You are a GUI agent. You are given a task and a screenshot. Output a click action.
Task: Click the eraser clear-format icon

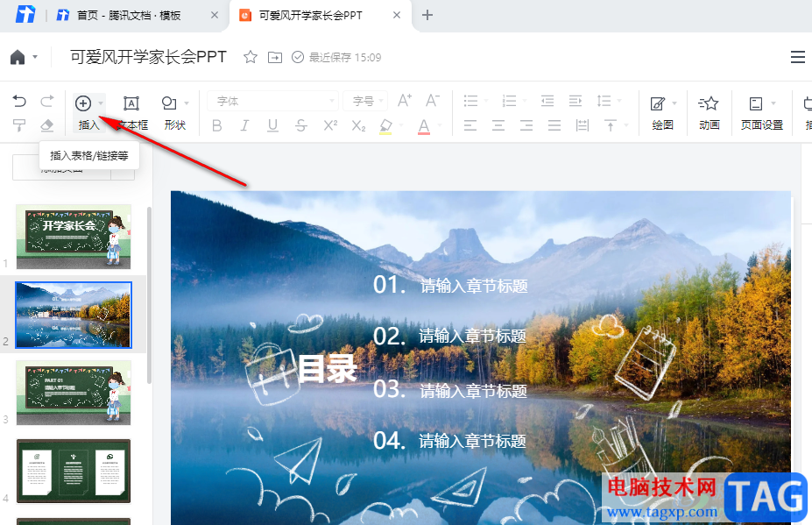[47, 125]
